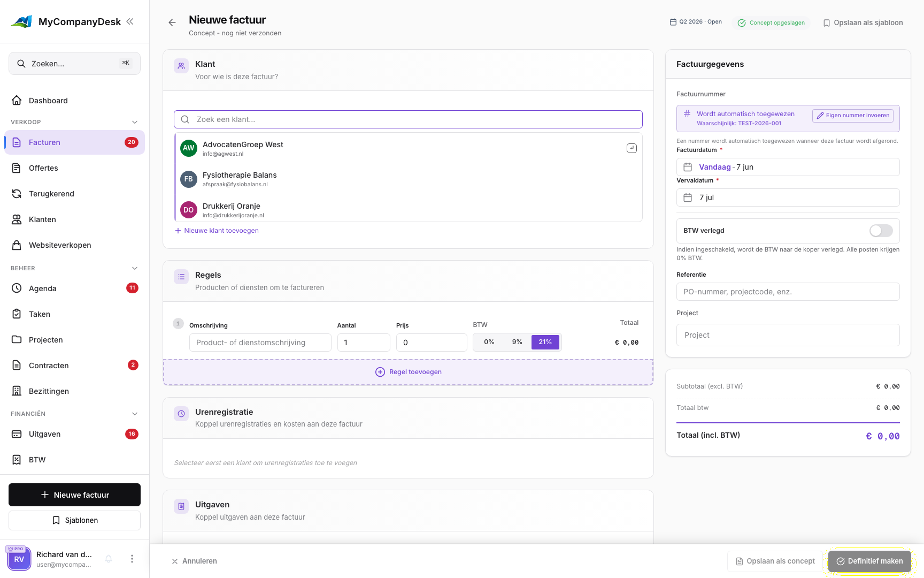Select 9% BTW rate
The width and height of the screenshot is (924, 578).
point(517,342)
